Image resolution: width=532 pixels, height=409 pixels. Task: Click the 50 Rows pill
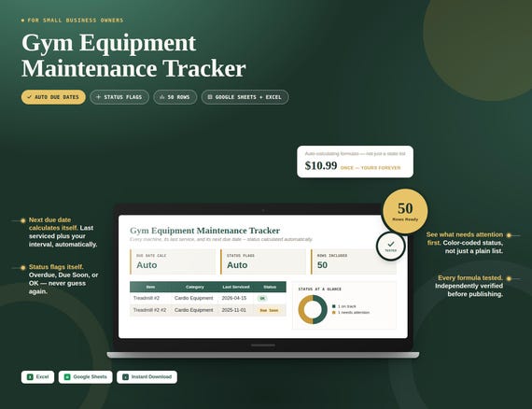[x=175, y=97]
